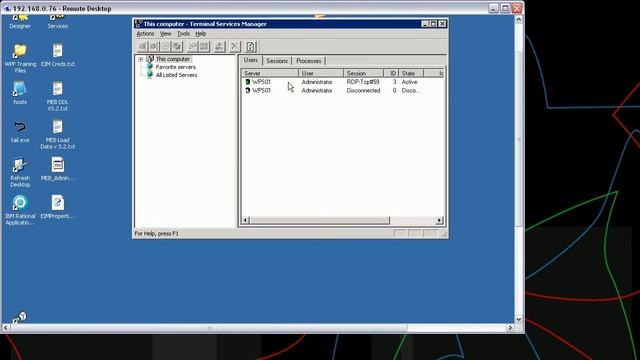Click the Remote Desktop vertical scrollbar down arrow
Screen dimensions: 640x360
[519, 320]
